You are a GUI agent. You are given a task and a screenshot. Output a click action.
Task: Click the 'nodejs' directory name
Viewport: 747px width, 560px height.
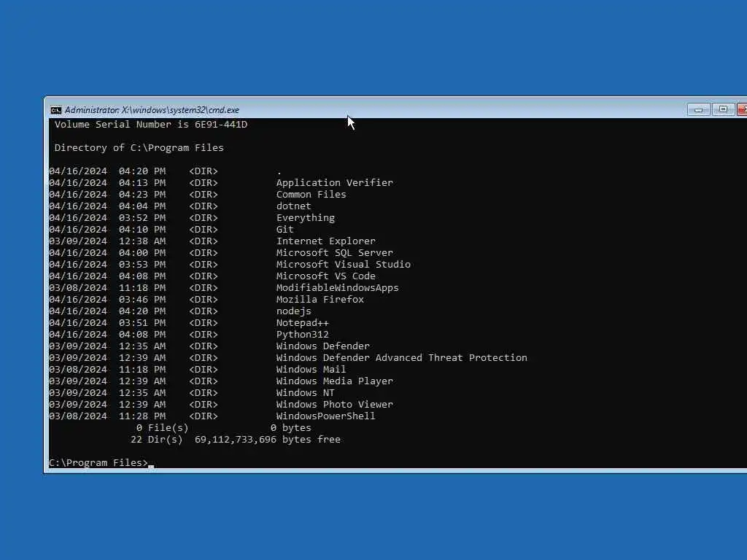pos(293,311)
